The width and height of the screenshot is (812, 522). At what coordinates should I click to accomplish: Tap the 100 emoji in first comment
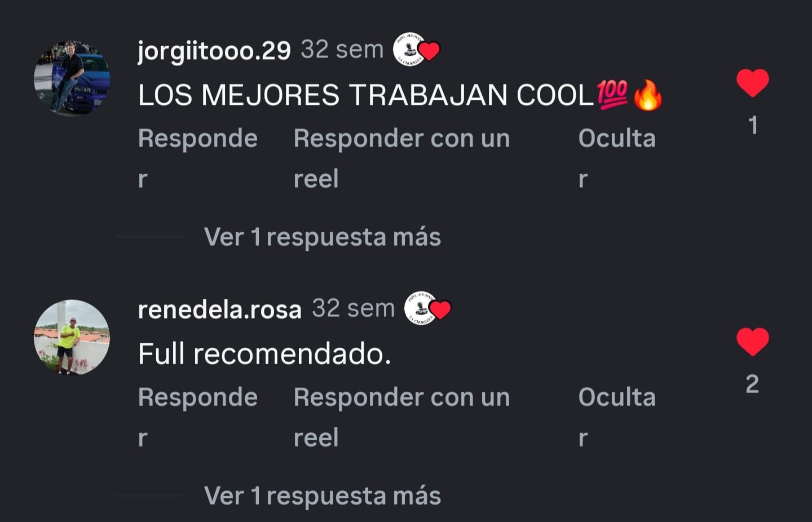pyautogui.click(x=612, y=94)
